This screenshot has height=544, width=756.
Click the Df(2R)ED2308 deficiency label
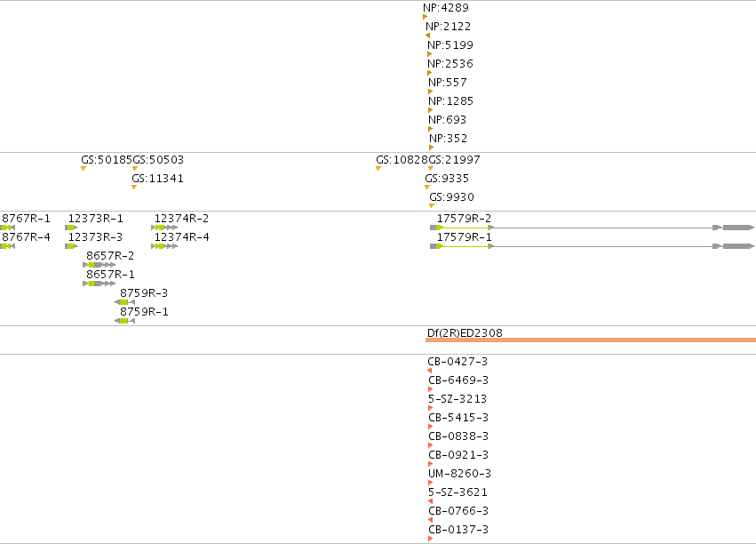click(x=465, y=333)
